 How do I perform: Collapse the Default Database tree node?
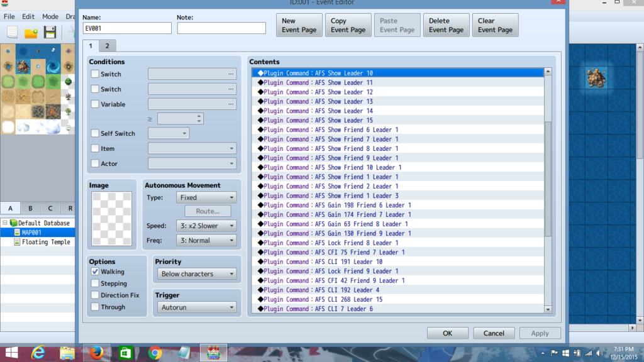5,223
